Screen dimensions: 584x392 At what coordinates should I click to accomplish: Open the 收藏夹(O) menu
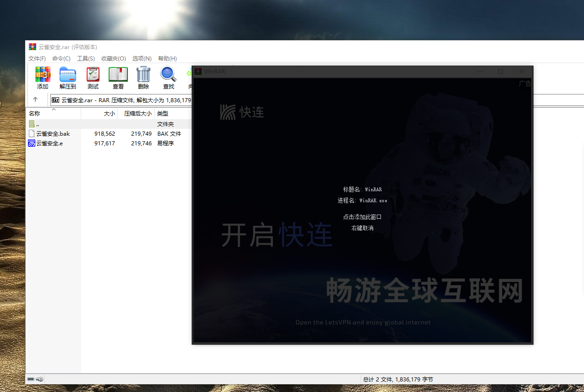[114, 58]
